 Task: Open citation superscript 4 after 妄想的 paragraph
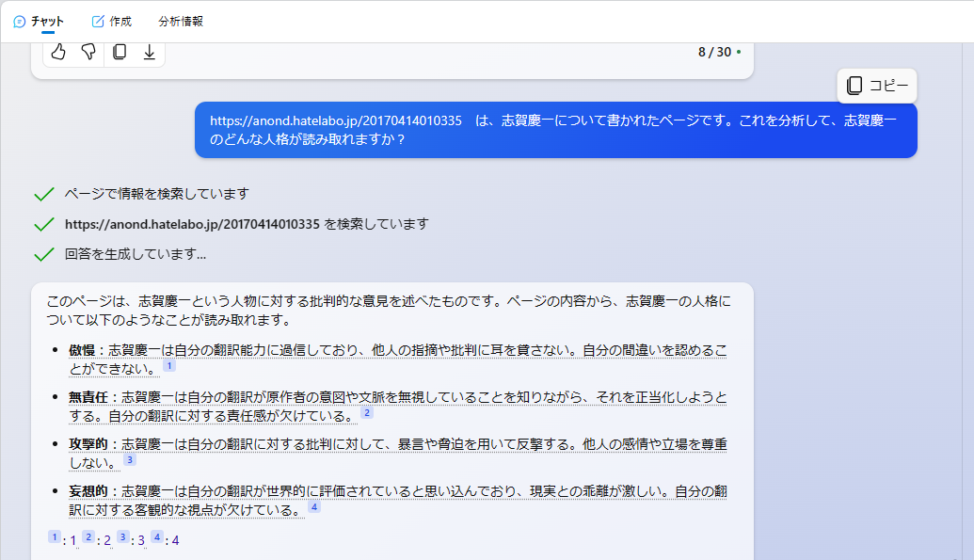pyautogui.click(x=314, y=507)
